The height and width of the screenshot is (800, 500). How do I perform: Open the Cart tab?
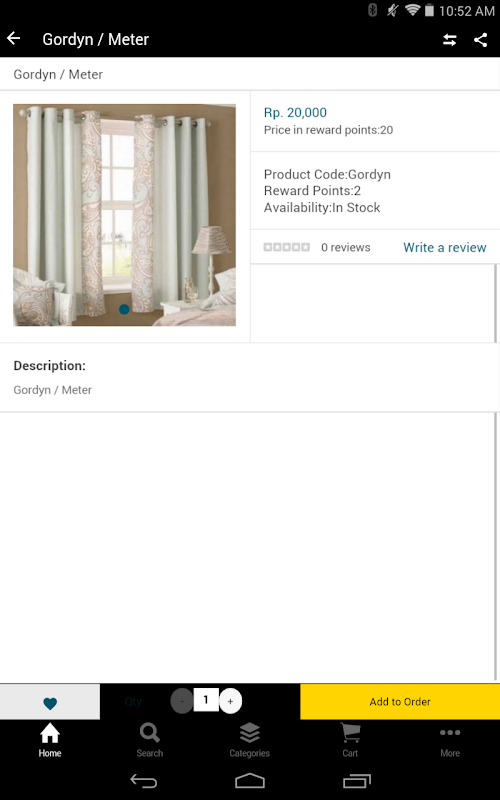coord(350,740)
